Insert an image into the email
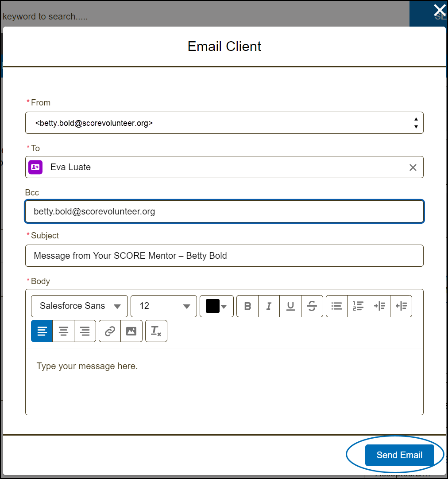This screenshot has height=479, width=448. [x=131, y=331]
